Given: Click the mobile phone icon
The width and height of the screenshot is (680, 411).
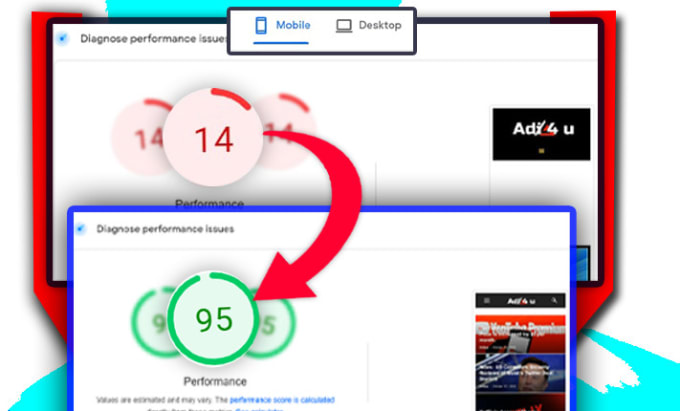Looking at the screenshot, I should [261, 26].
